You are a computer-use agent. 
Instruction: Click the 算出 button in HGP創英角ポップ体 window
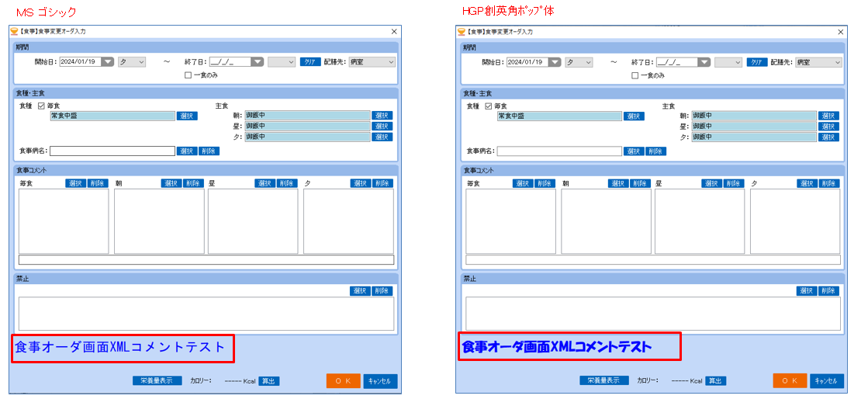[x=716, y=381]
